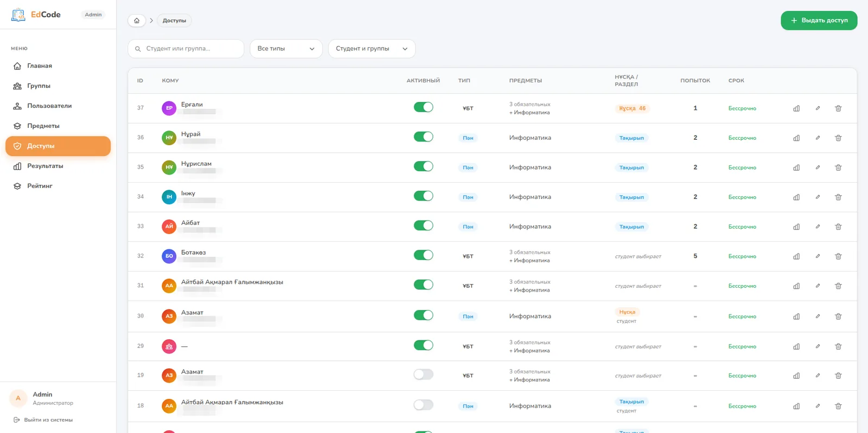Click the АКТИВНЫЙ column header
868x433 pixels.
click(423, 81)
